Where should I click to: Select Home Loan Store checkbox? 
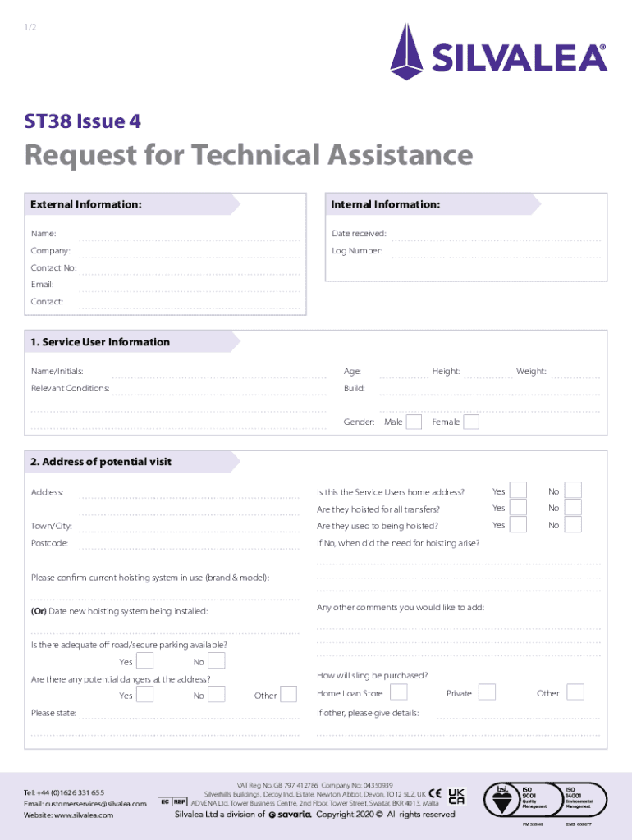(x=398, y=692)
